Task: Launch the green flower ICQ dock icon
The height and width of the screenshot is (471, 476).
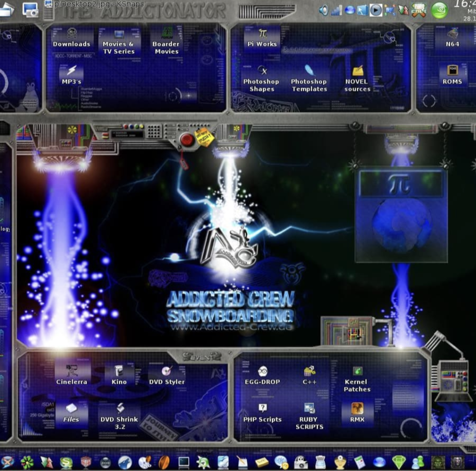Action: pyautogui.click(x=27, y=462)
